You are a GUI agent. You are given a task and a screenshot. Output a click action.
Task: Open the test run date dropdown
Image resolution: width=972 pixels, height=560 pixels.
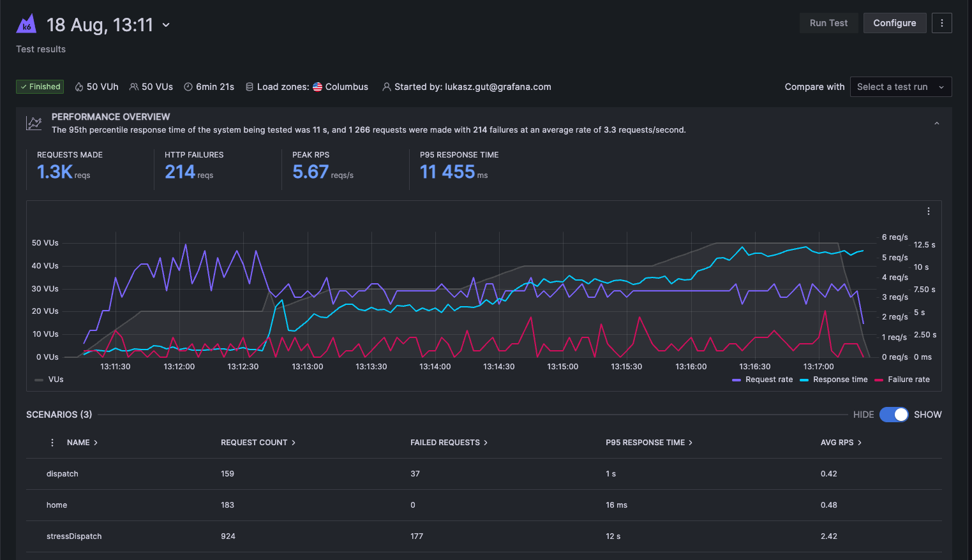click(x=166, y=25)
